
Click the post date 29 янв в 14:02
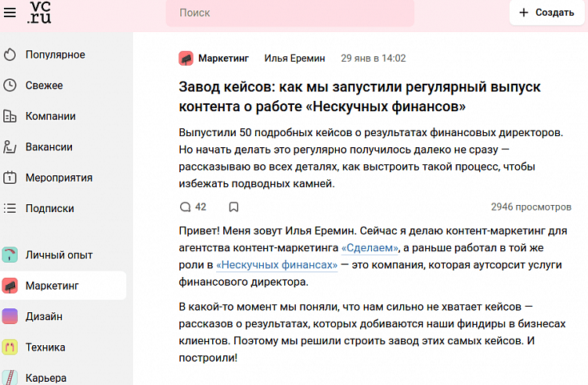(373, 59)
